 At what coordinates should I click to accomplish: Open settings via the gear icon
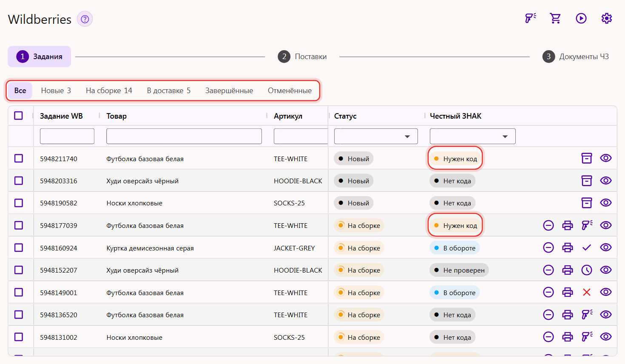[x=607, y=18]
